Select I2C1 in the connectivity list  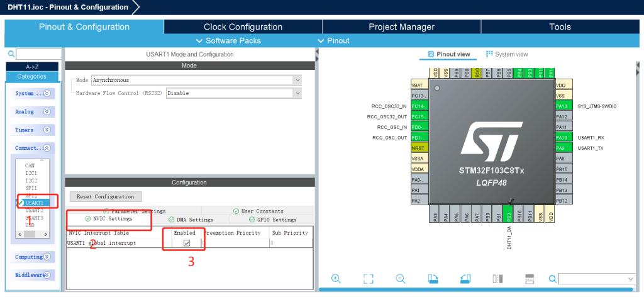point(31,173)
